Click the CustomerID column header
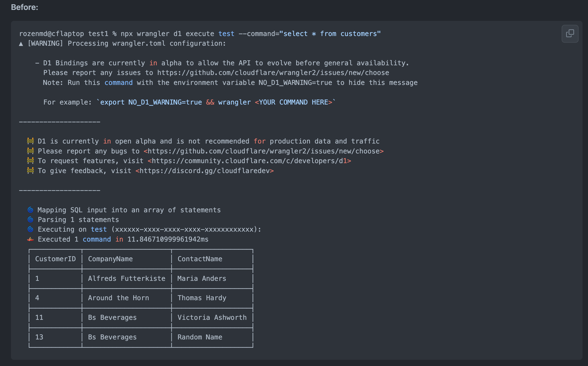This screenshot has height=366, width=588. (x=55, y=259)
